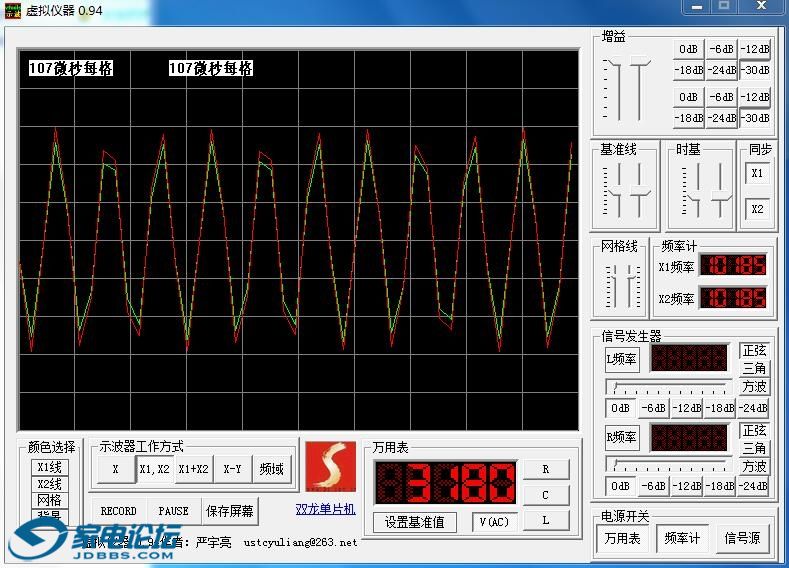The image size is (789, 568).
Task: Select 正弦 waveform for R channel generator
Action: tap(754, 431)
